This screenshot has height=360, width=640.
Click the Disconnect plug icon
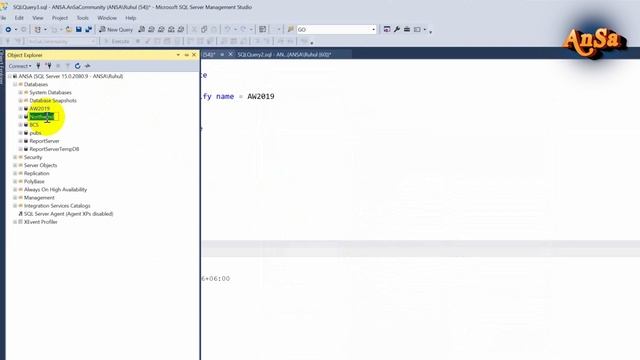point(48,66)
